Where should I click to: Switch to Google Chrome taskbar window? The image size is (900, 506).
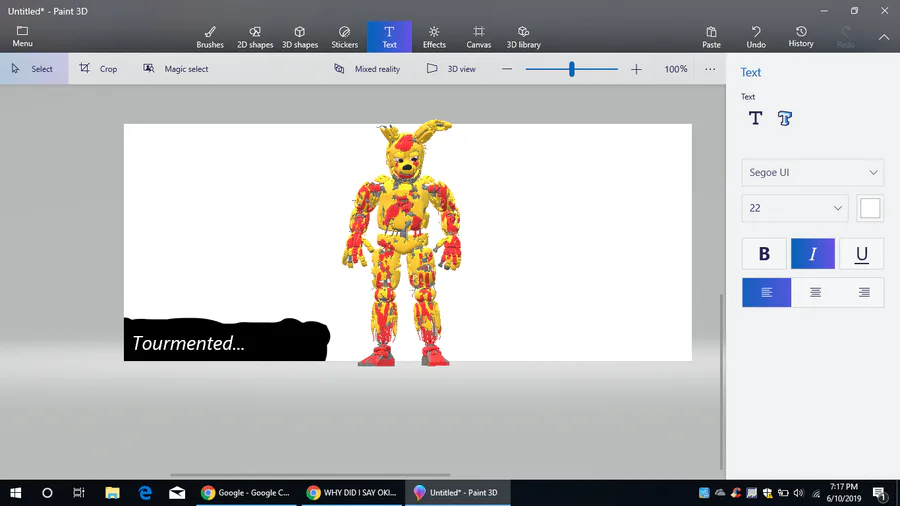tap(246, 493)
